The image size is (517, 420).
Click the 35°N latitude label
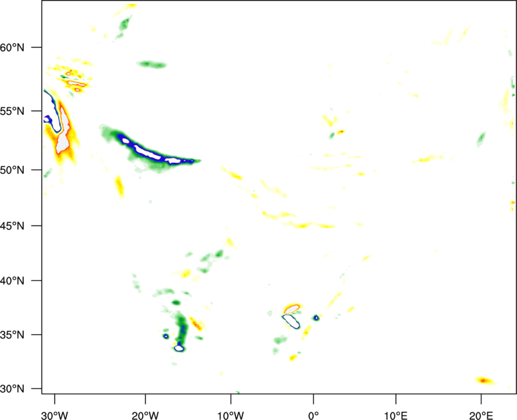[x=12, y=335]
